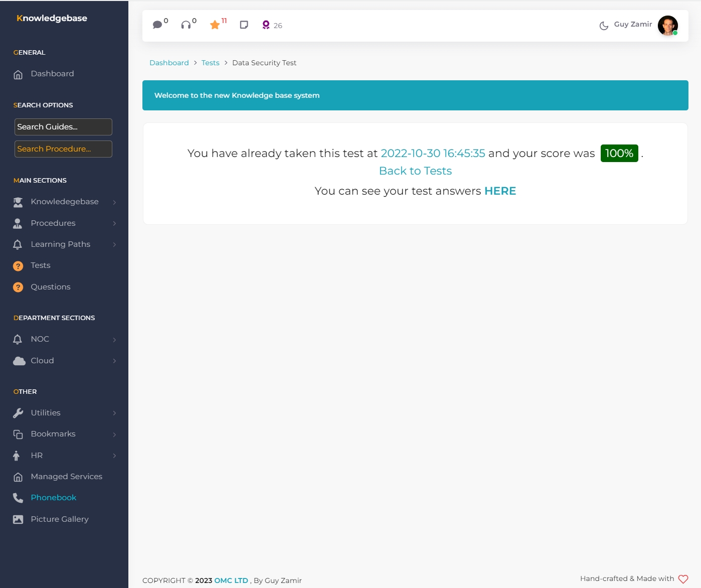Follow the Back to Tests link
Screen dimensions: 701x588
click(415, 171)
